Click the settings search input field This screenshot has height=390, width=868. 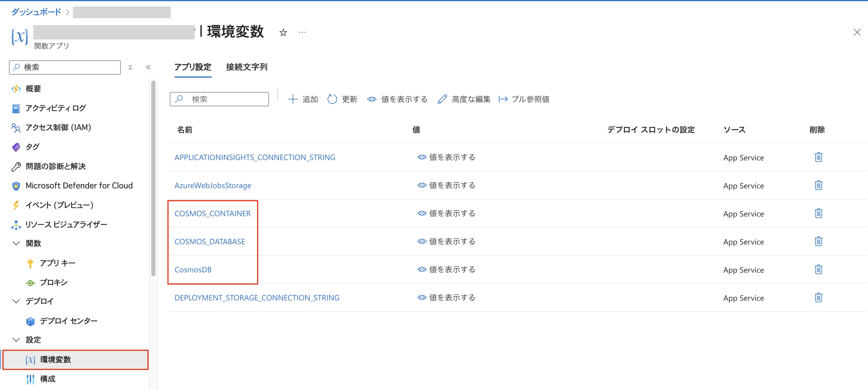[219, 99]
